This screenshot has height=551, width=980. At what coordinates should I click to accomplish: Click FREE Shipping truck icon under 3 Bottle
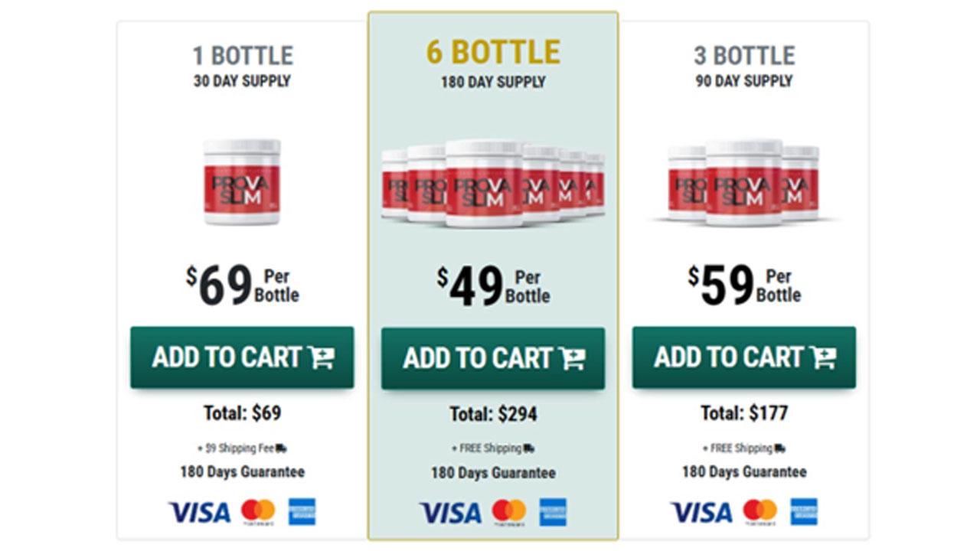click(780, 449)
